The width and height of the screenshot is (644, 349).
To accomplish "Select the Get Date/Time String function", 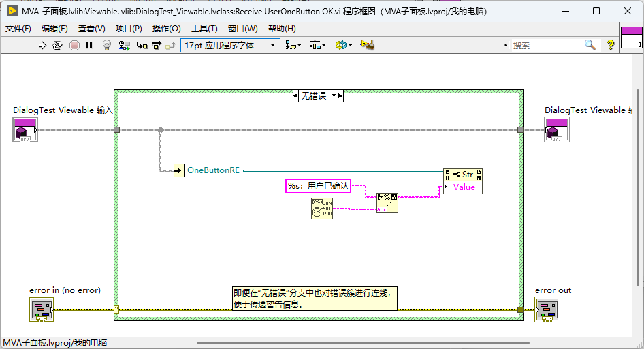I will pos(322,209).
